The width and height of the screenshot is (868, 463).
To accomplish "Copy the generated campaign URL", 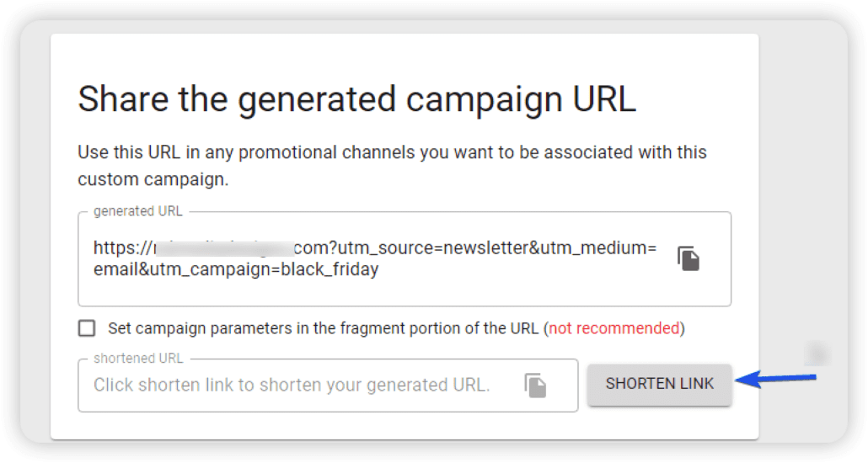I will click(x=689, y=258).
